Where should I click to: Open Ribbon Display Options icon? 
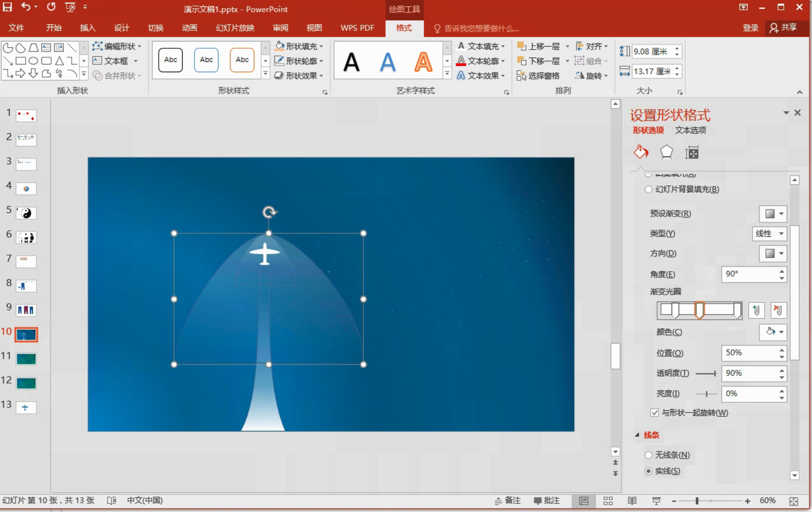click(x=743, y=7)
